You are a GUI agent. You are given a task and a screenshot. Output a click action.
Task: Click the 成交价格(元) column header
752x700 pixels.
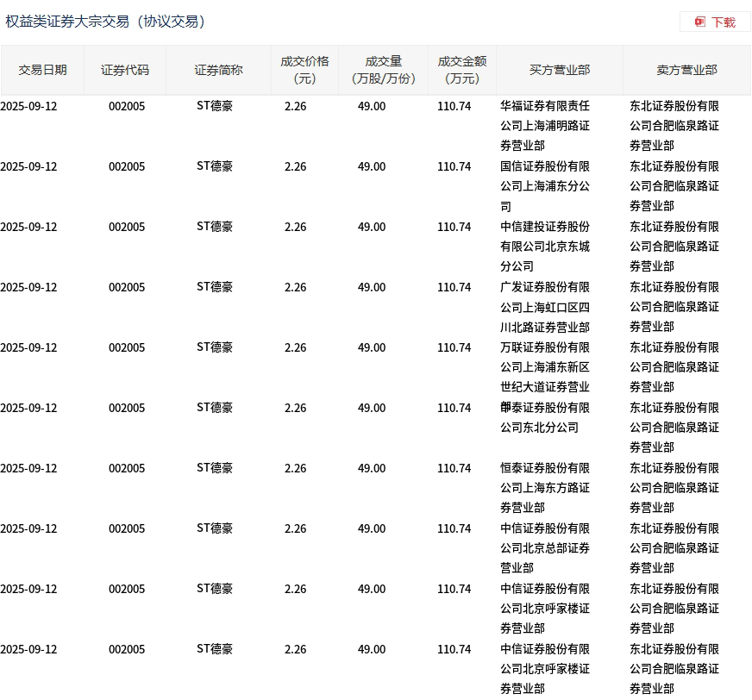point(304,70)
